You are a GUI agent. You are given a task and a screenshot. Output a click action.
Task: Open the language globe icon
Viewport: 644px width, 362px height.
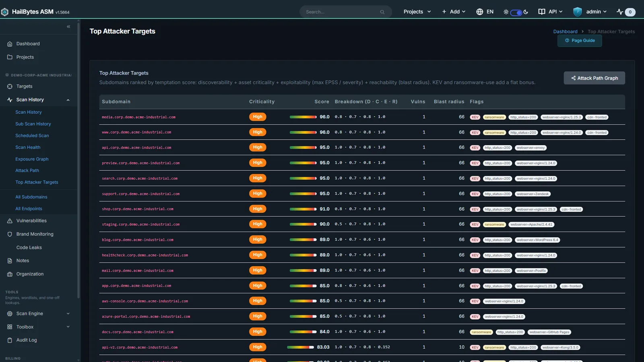click(479, 12)
